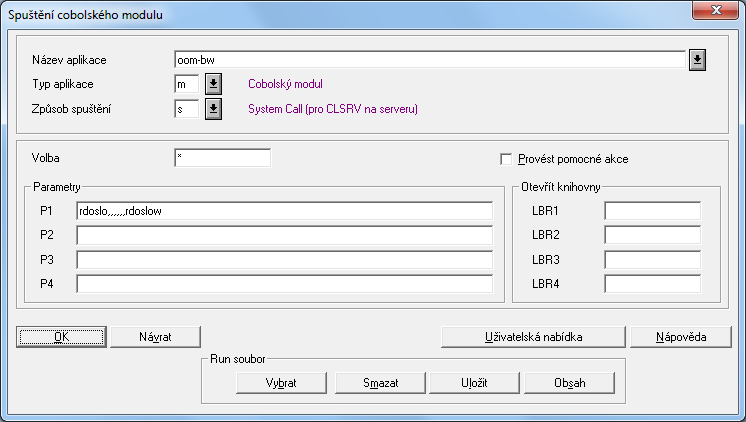Click the Název aplikace text field
The image size is (746, 422).
(x=428, y=60)
